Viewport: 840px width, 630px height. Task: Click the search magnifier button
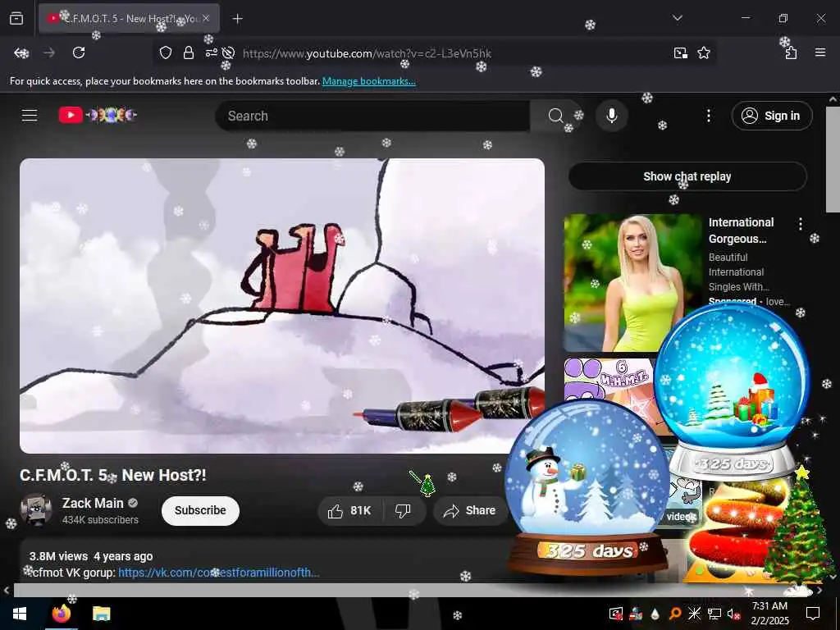pos(555,116)
